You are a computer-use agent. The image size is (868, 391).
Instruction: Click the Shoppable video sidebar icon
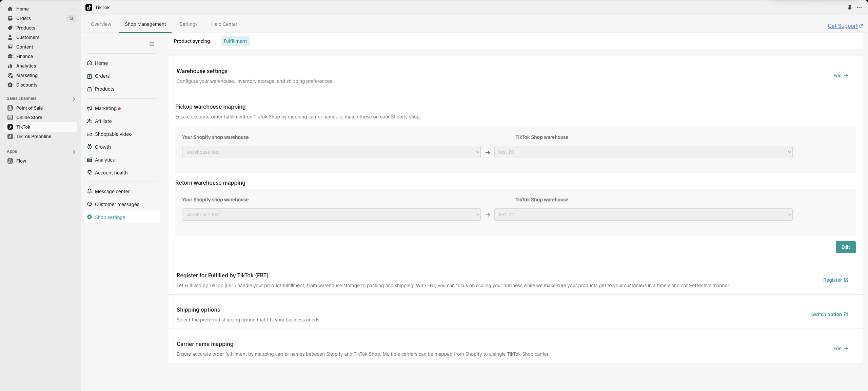90,134
